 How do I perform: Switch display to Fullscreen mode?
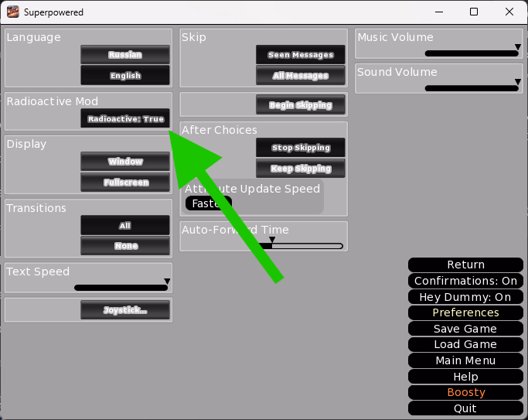(x=125, y=183)
